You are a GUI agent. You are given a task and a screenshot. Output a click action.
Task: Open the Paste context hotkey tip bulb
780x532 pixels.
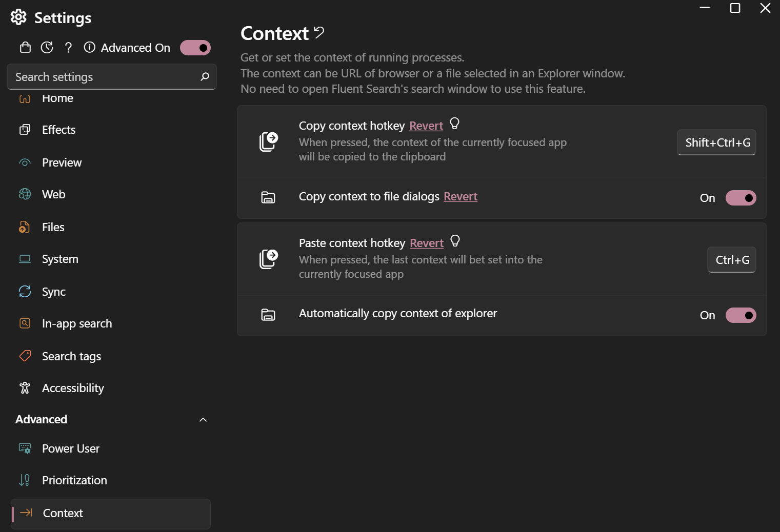pos(455,241)
